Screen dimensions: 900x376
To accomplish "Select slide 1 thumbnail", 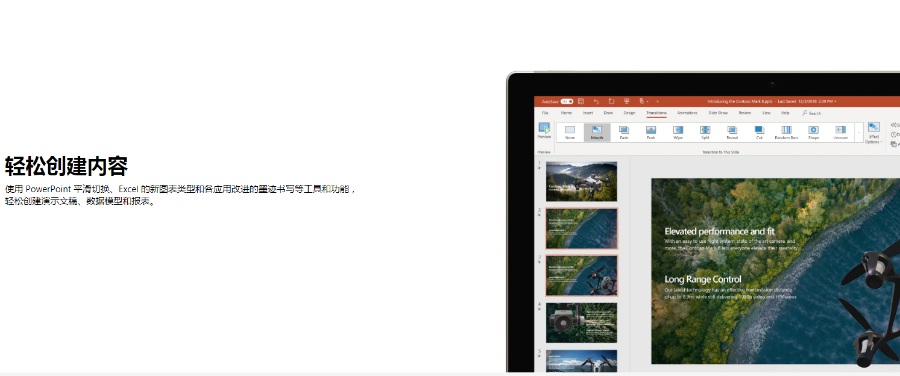I will click(581, 181).
